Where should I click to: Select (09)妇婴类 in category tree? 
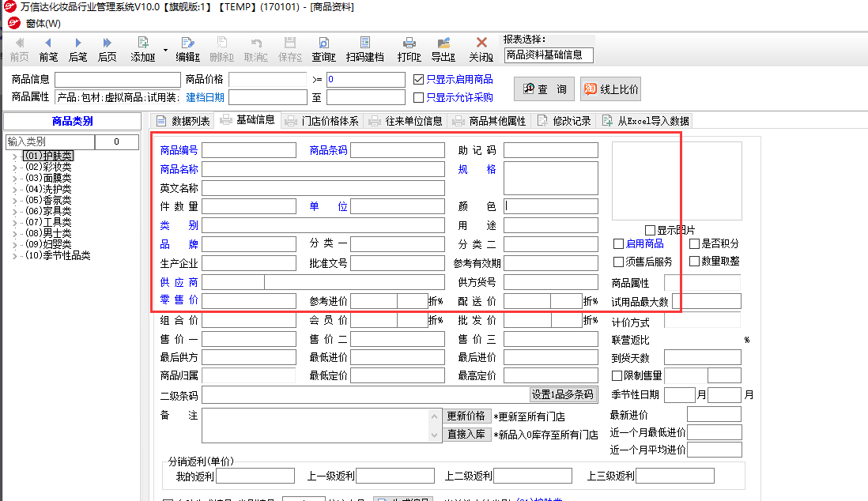(48, 244)
